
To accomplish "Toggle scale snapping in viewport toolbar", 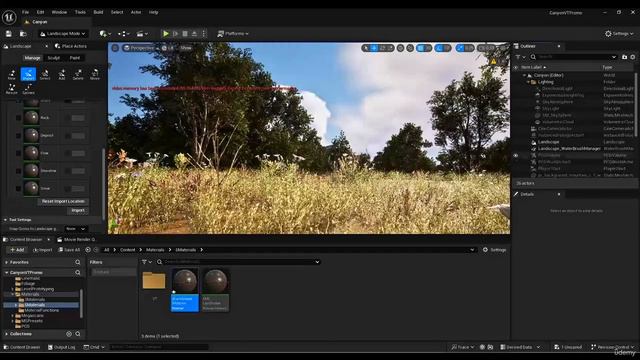I will click(x=460, y=48).
